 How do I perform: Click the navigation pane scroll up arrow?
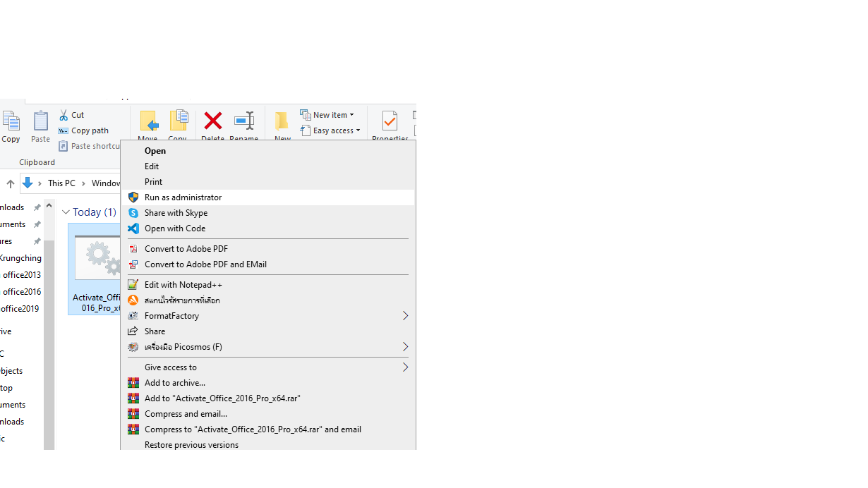click(49, 206)
